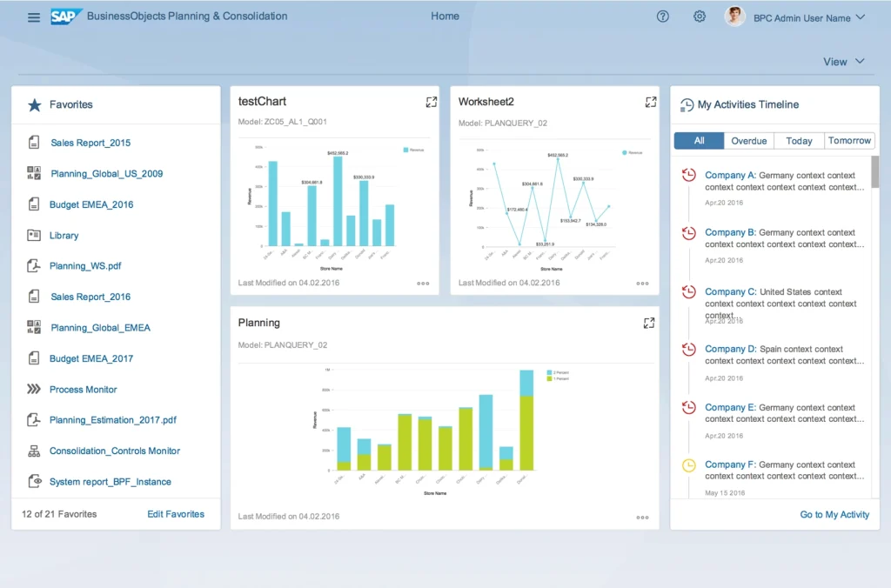This screenshot has width=891, height=588.
Task: Click the System report_BPF_Instance eye icon
Action: click(35, 481)
